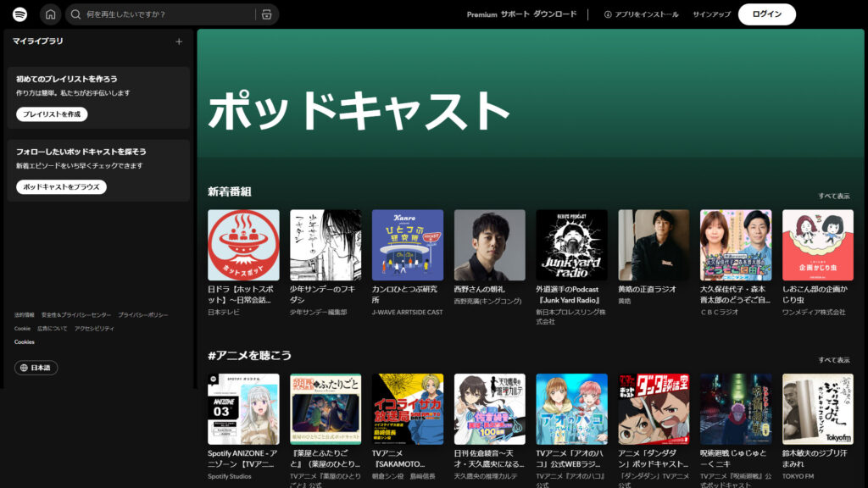Open 薬屋とふたりごと podcast cover
868x488 pixels.
click(325, 409)
